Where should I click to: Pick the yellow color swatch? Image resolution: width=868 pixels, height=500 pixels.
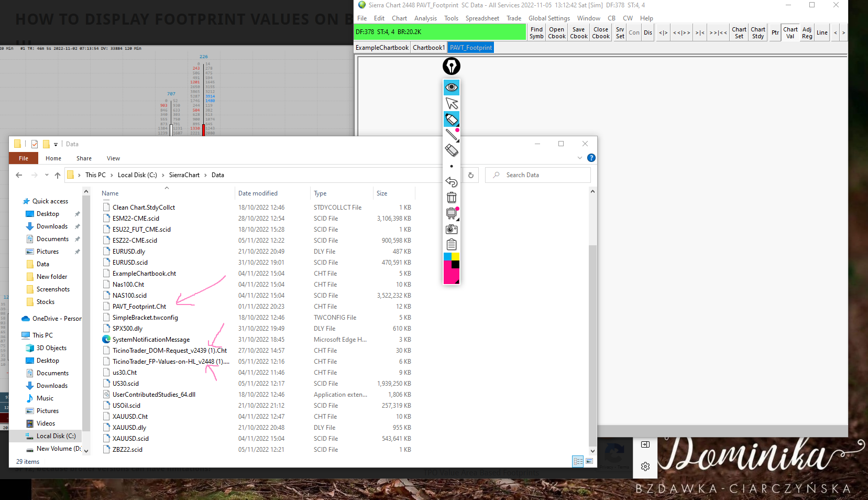456,257
